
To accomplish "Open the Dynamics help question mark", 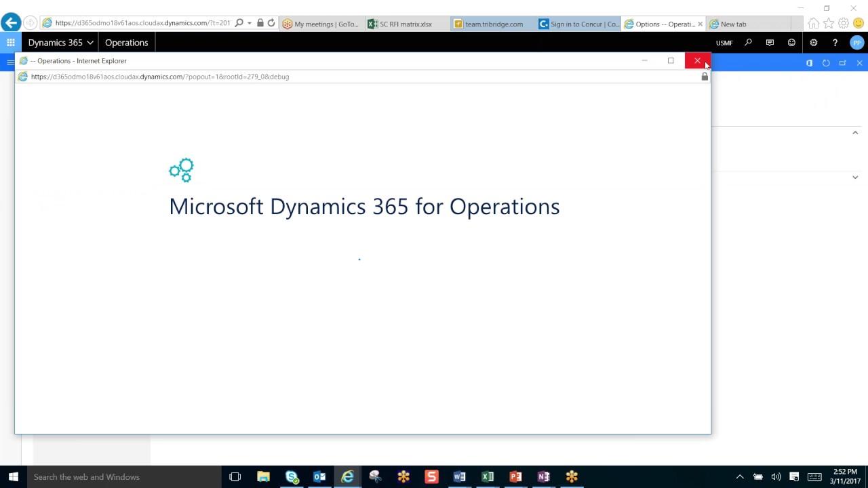I will pyautogui.click(x=835, y=43).
